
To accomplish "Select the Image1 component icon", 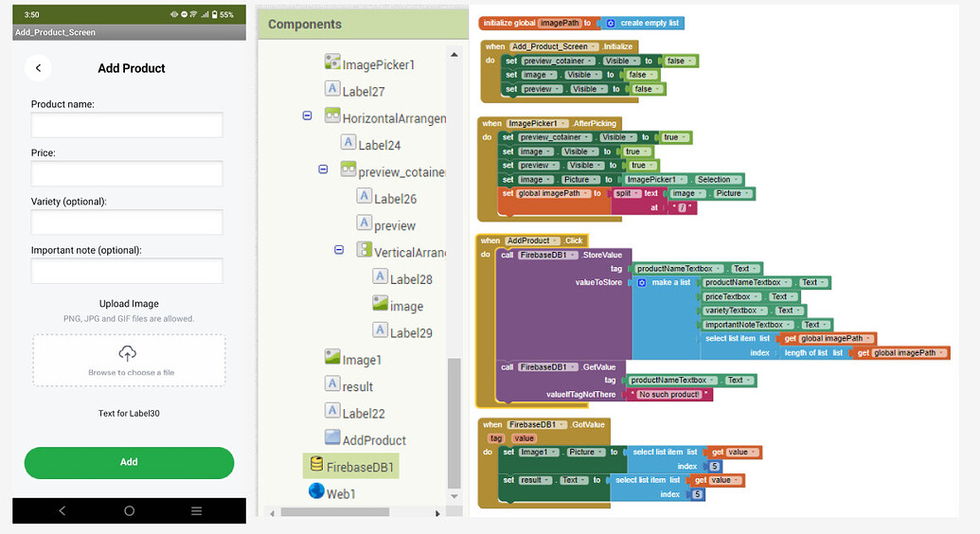I will [332, 358].
